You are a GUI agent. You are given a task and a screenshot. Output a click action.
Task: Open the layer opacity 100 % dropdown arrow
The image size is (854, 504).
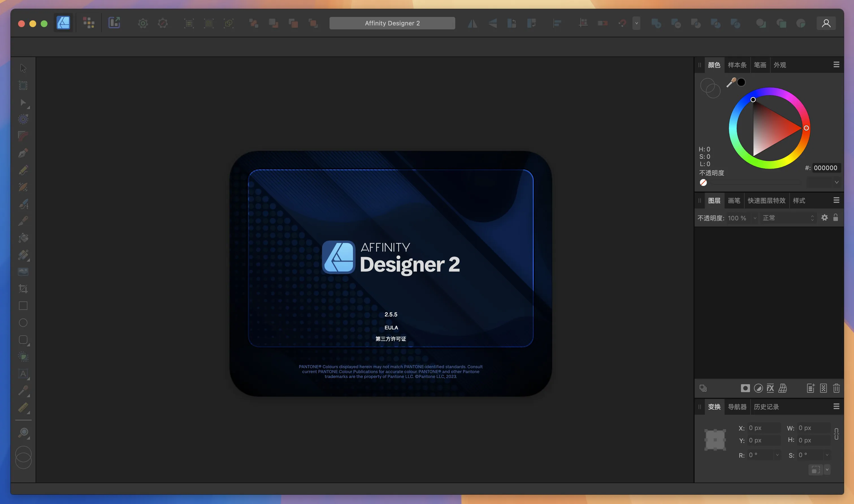point(755,218)
